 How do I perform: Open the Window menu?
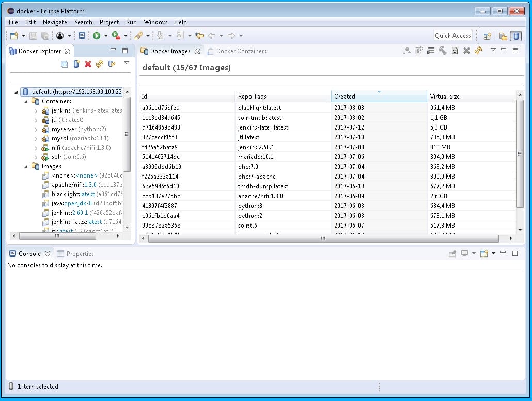(155, 22)
